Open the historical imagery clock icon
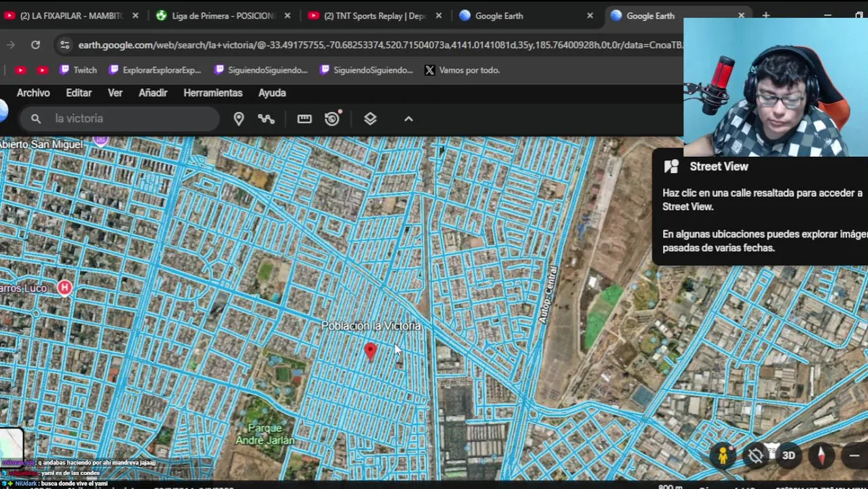Screen dimensions: 868x489 click(x=332, y=119)
